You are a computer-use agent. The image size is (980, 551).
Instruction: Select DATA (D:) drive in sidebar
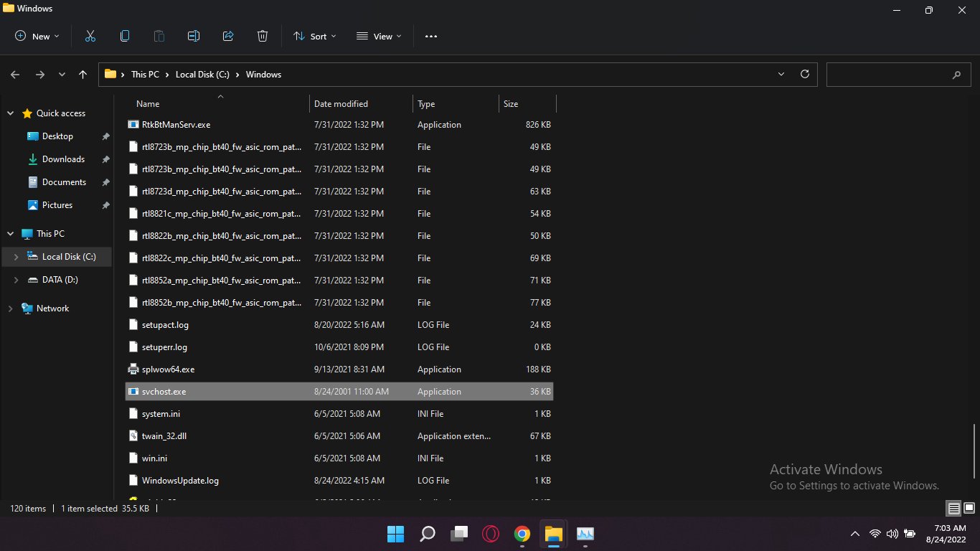click(x=60, y=280)
